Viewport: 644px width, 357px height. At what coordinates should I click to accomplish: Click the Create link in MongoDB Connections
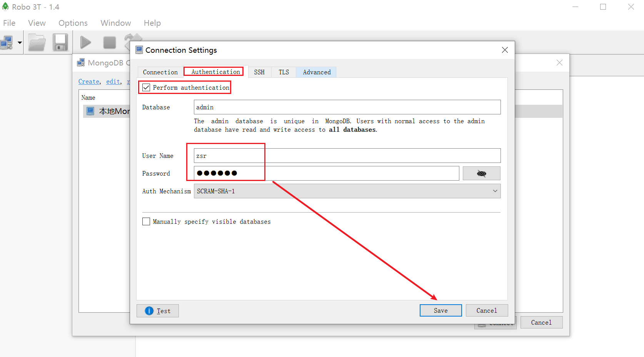pos(89,82)
